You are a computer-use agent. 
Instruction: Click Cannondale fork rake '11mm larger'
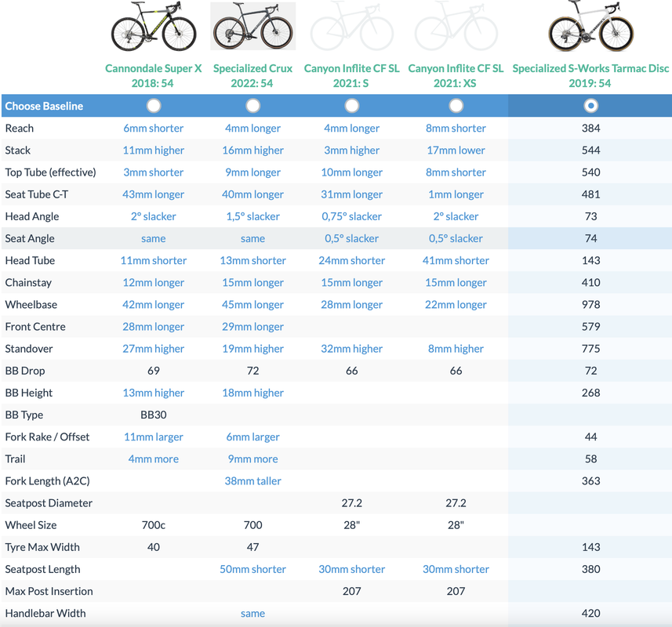[x=154, y=437]
